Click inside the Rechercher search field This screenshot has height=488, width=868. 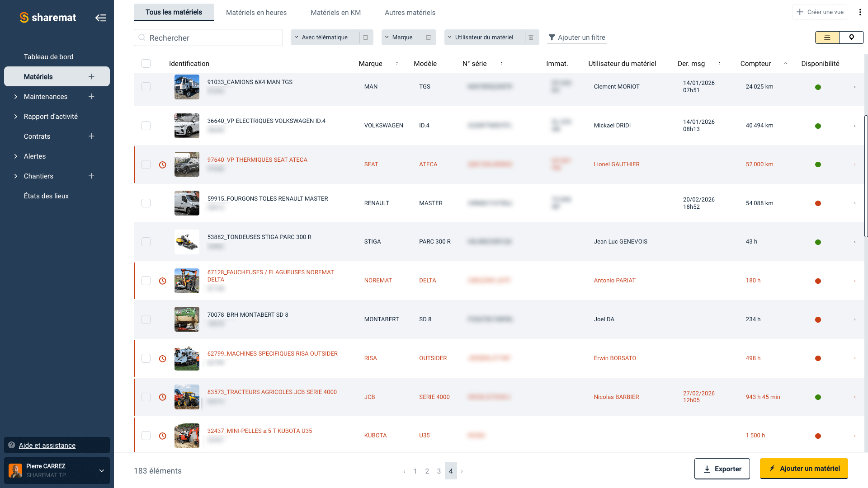tap(208, 38)
